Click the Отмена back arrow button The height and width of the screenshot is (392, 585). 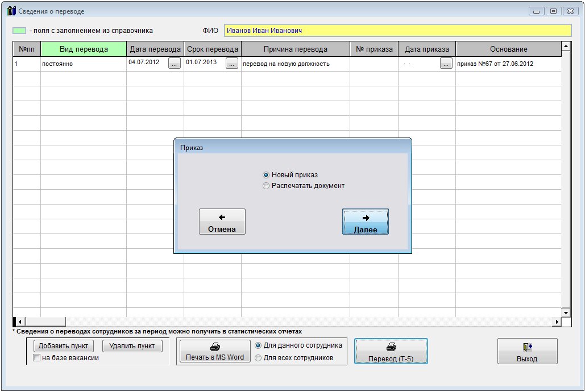[222, 222]
